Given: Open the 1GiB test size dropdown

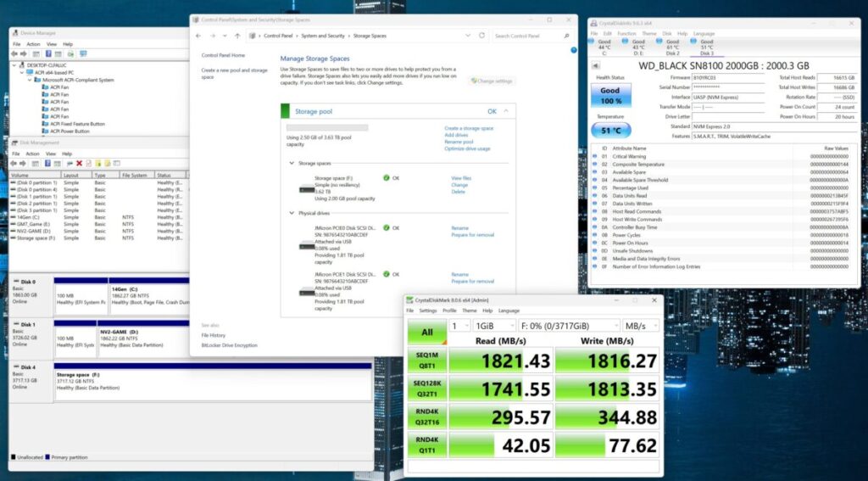Looking at the screenshot, I should (494, 326).
